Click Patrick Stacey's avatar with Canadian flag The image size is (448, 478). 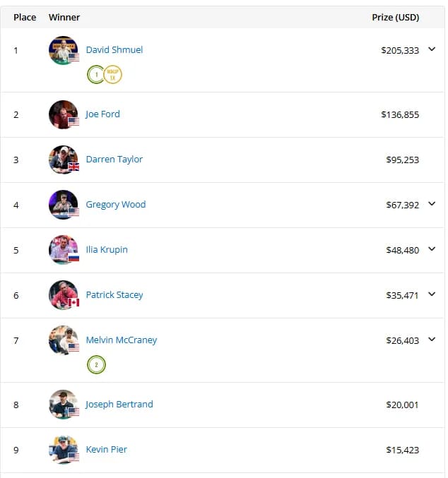[x=63, y=295]
